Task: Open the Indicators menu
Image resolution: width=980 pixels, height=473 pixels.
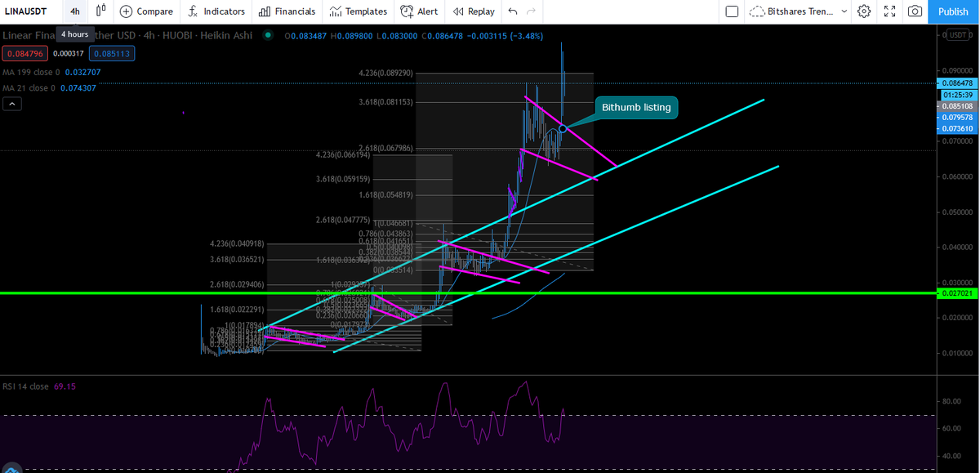Action: click(216, 11)
